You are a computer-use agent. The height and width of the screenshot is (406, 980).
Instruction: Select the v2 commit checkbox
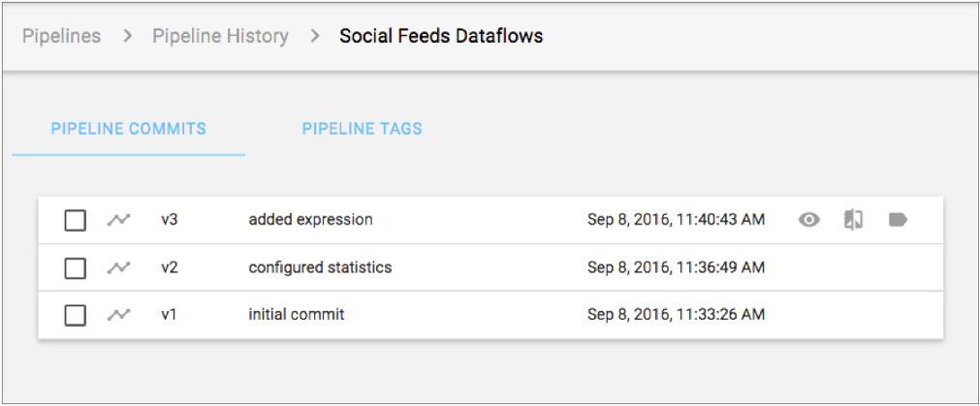click(76, 267)
